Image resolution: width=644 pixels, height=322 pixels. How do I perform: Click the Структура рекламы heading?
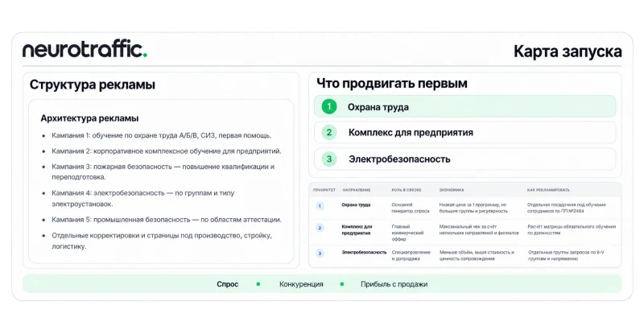pos(93,85)
